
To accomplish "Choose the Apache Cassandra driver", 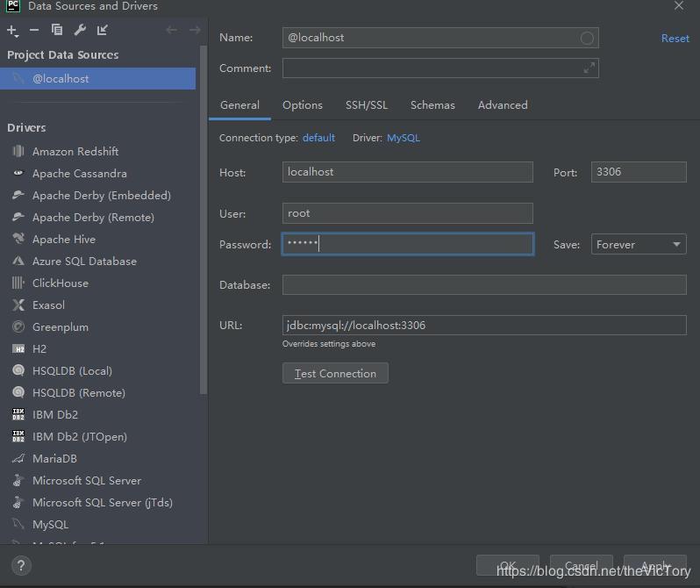I will point(79,174).
